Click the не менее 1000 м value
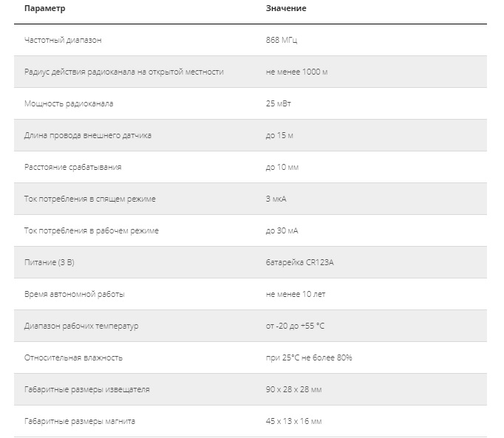This screenshot has width=504, height=438. (296, 72)
